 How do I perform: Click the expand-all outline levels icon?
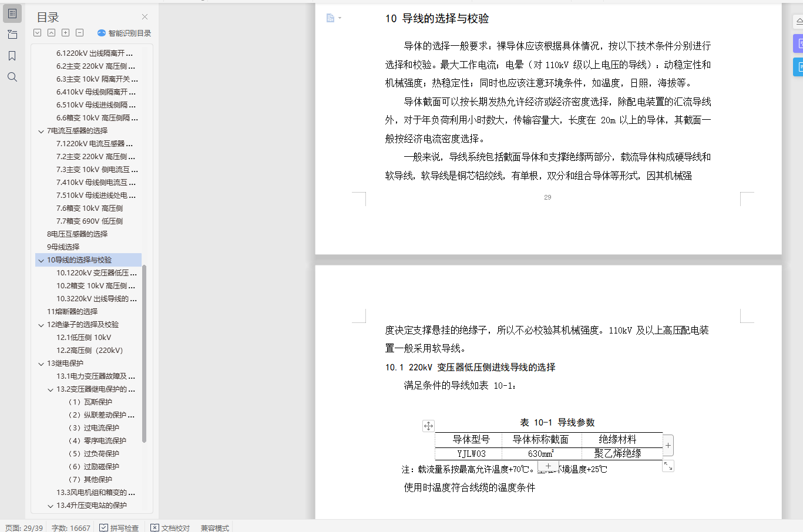[x=38, y=33]
